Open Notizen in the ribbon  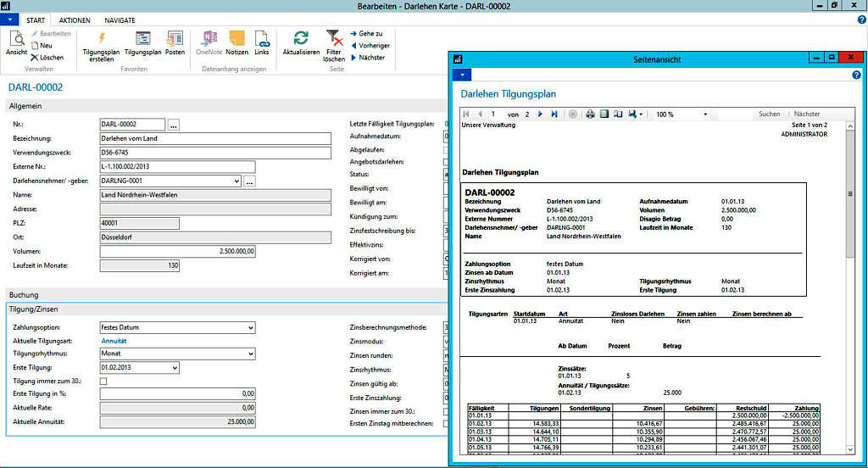tap(237, 39)
